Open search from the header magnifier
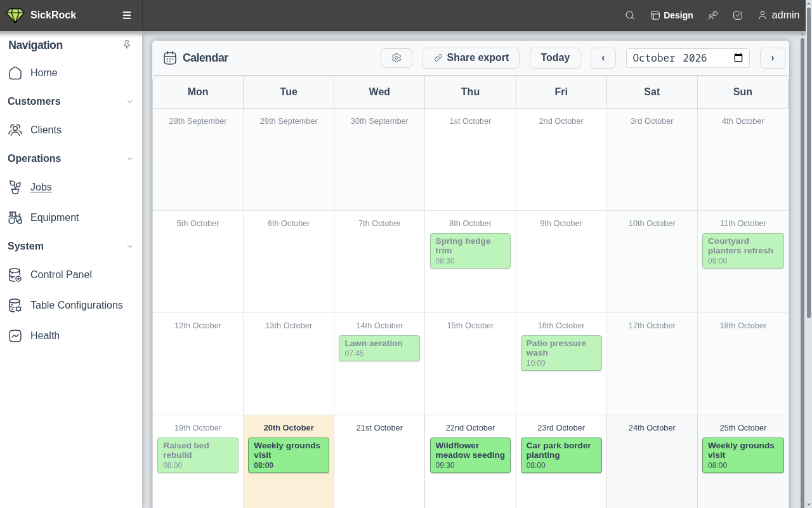Image resolution: width=812 pixels, height=508 pixels. pos(630,15)
